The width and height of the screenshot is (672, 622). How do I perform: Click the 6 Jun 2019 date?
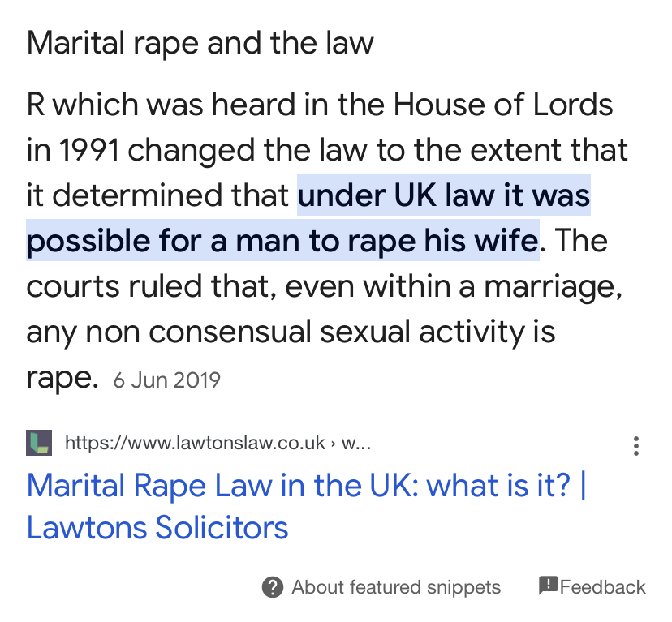pyautogui.click(x=166, y=380)
